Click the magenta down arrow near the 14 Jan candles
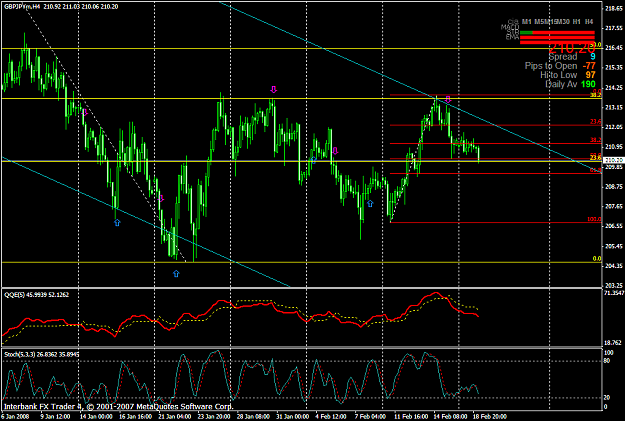Screen dimensions: 625x421 click(85, 112)
